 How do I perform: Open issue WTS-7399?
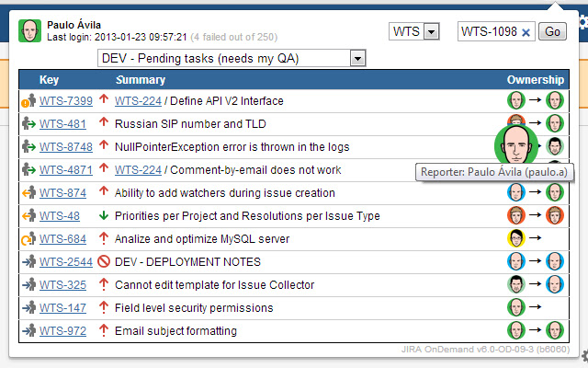coord(66,101)
